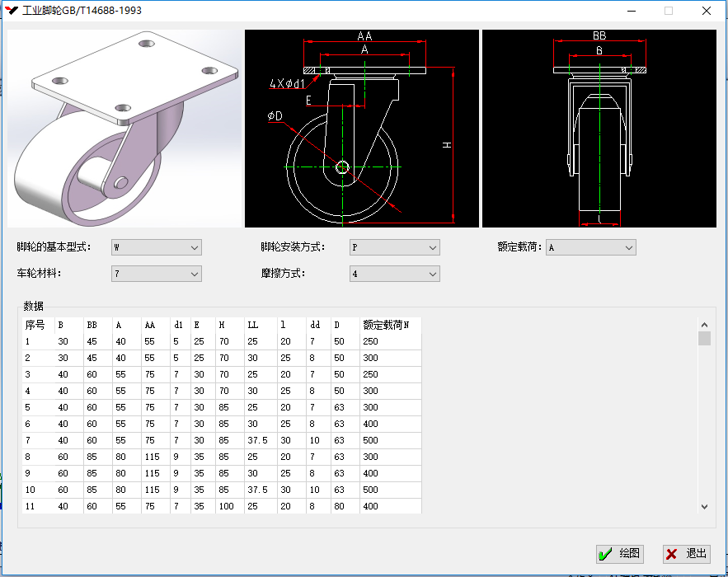Open the 额定载荷 dropdown

point(590,247)
